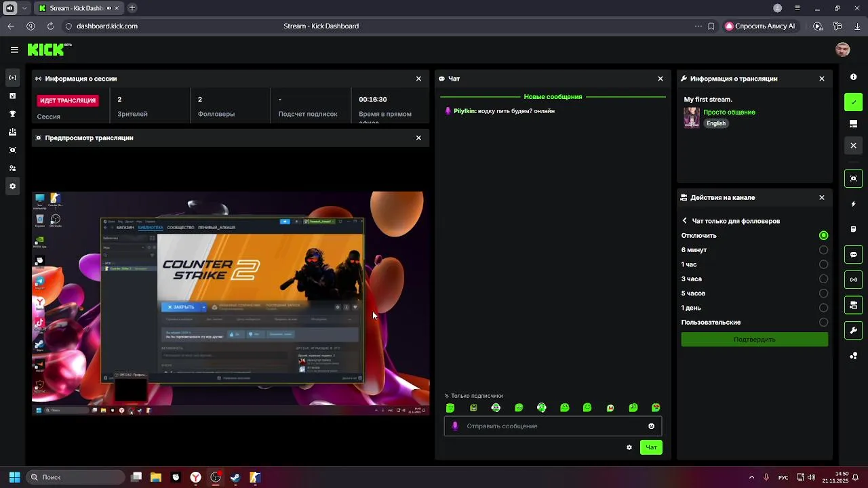Click the Pilylkin username in chat

(464, 111)
